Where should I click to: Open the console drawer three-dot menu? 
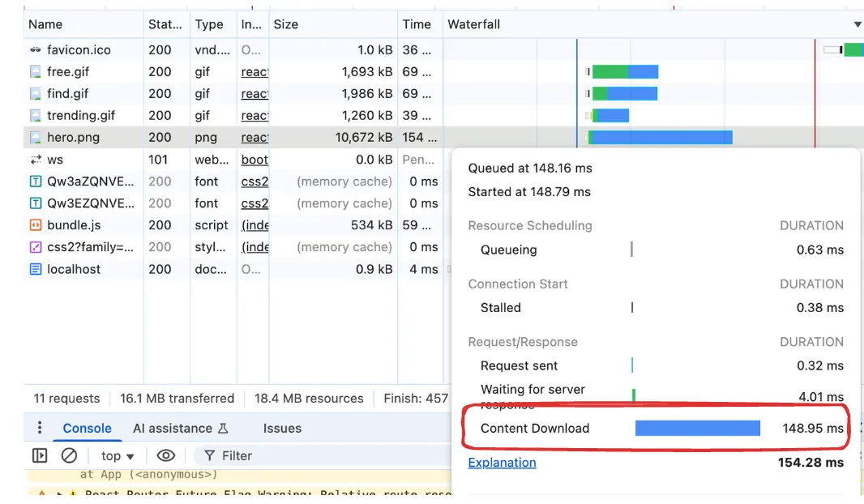coord(40,428)
